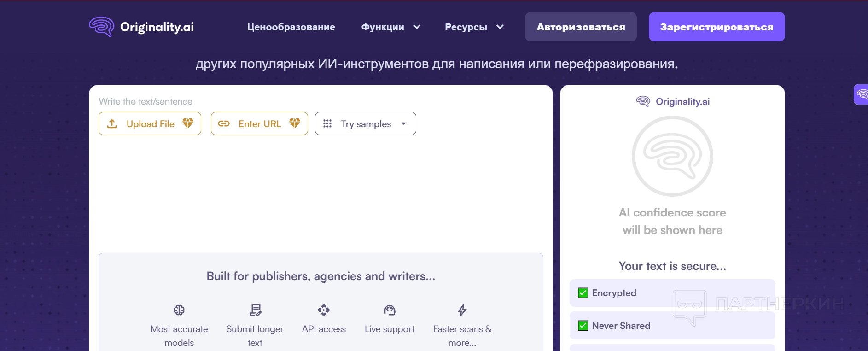Screen dimensions: 868x351
Task: Click the Originality.ai text in results panel
Action: [x=682, y=101]
